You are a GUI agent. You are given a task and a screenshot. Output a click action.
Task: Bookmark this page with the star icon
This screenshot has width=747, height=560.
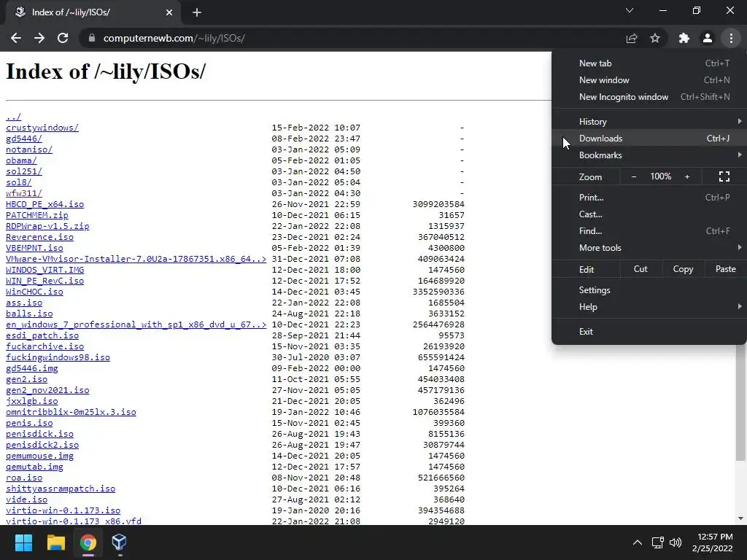[655, 38]
